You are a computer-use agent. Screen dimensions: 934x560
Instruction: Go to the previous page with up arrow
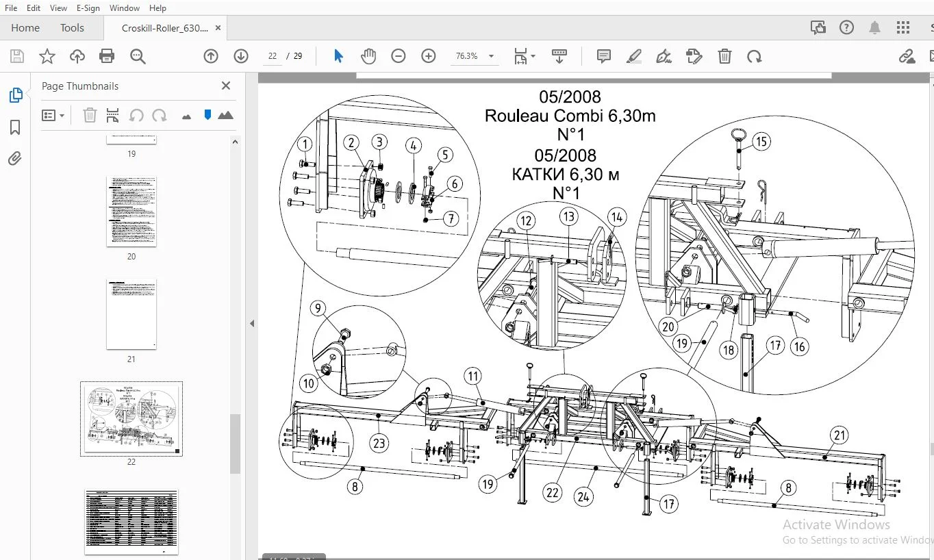coord(211,56)
